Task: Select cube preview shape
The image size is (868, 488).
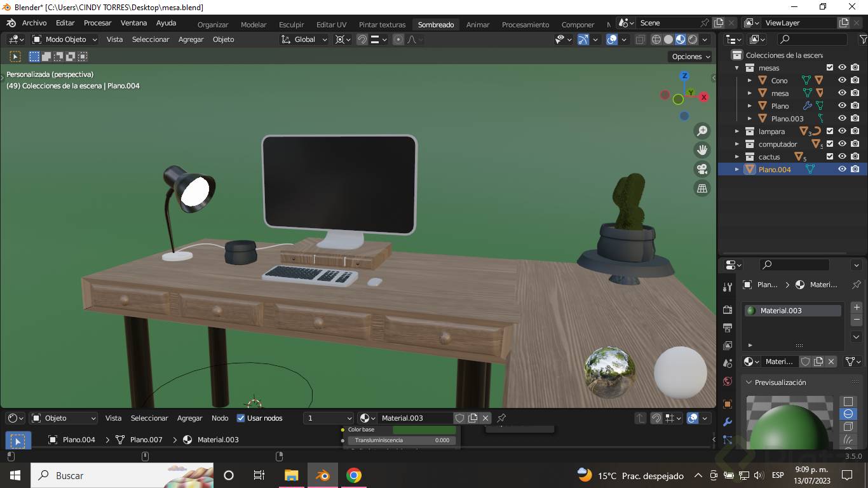Action: click(848, 427)
